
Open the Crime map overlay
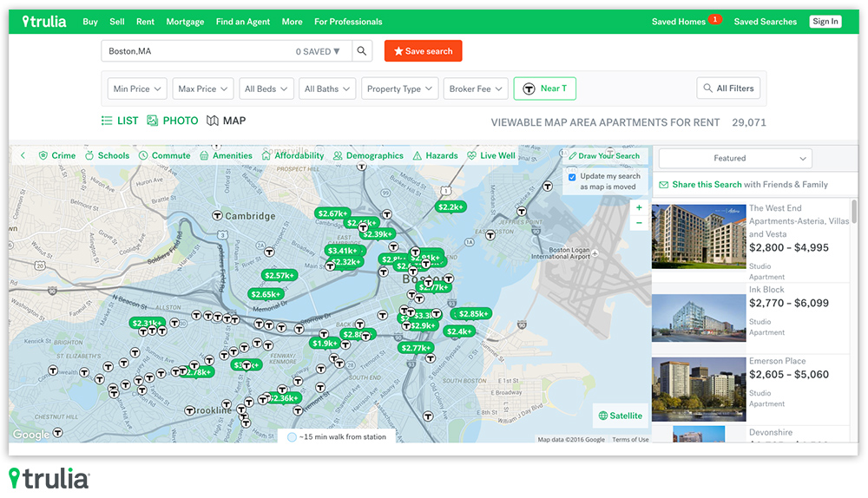click(x=57, y=156)
